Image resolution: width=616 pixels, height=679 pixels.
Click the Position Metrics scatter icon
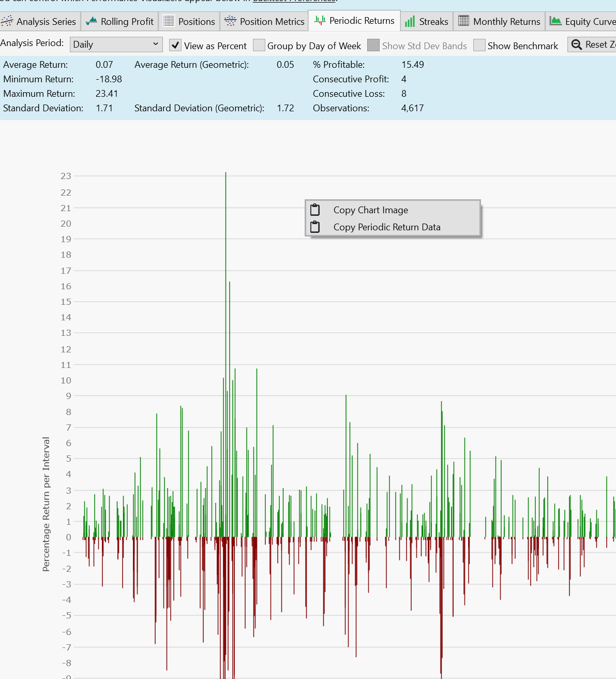click(230, 21)
